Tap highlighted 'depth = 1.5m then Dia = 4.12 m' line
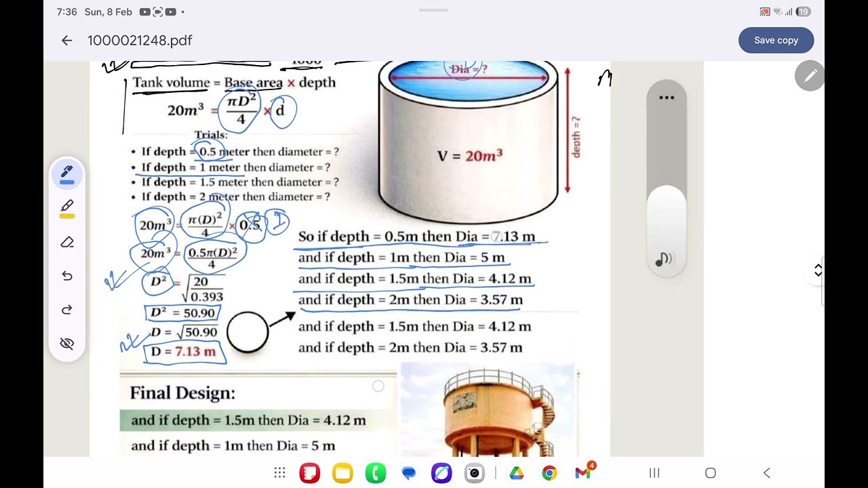868x488 pixels. point(248,420)
